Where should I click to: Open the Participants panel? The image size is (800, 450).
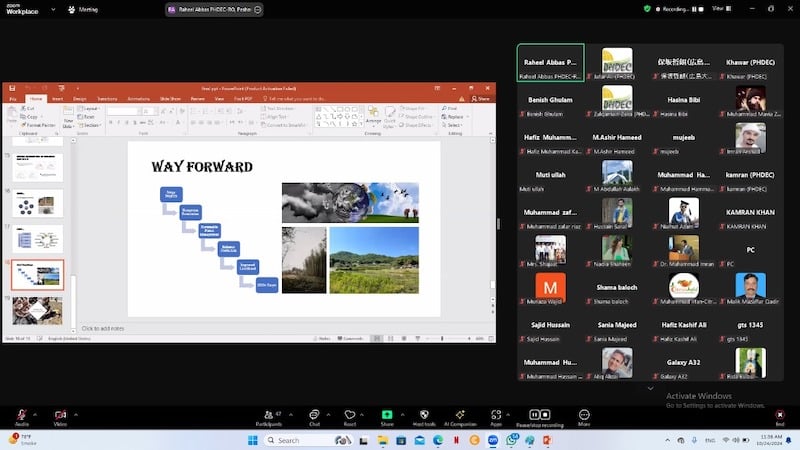[x=268, y=415]
